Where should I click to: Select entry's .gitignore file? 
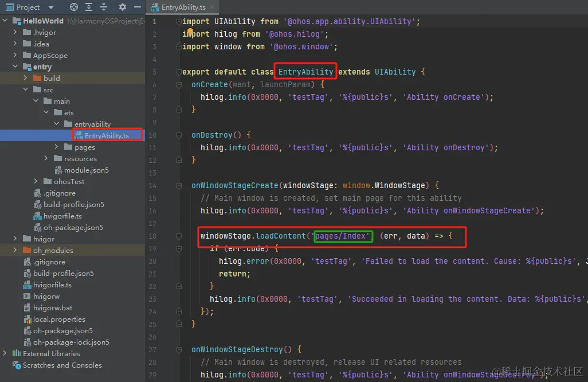coord(59,193)
